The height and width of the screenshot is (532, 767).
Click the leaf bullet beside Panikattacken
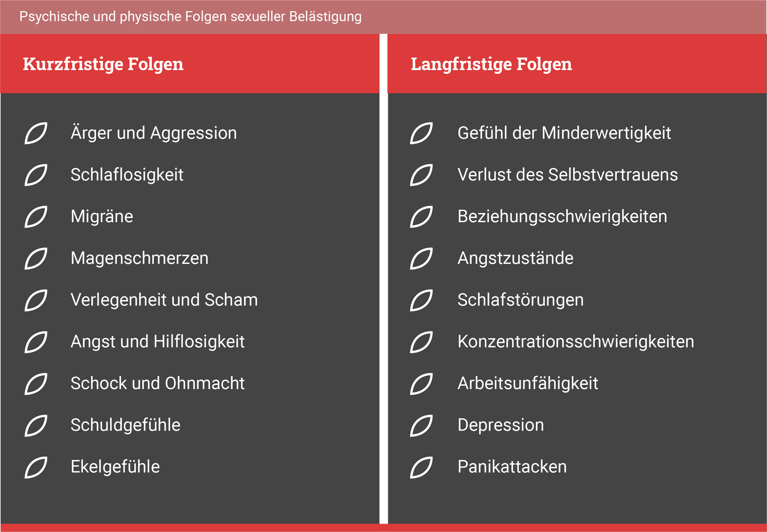pyautogui.click(x=421, y=467)
